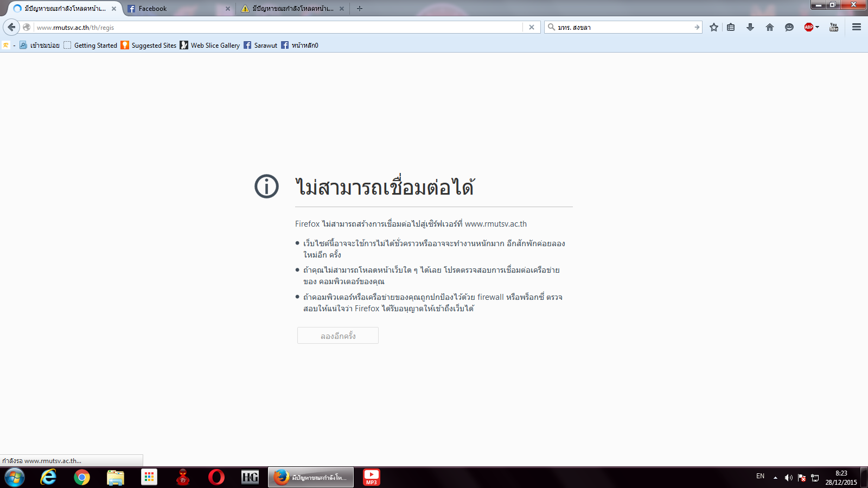Click the ลองอีกครั้ง try again button
Image resolution: width=868 pixels, height=488 pixels.
click(338, 336)
